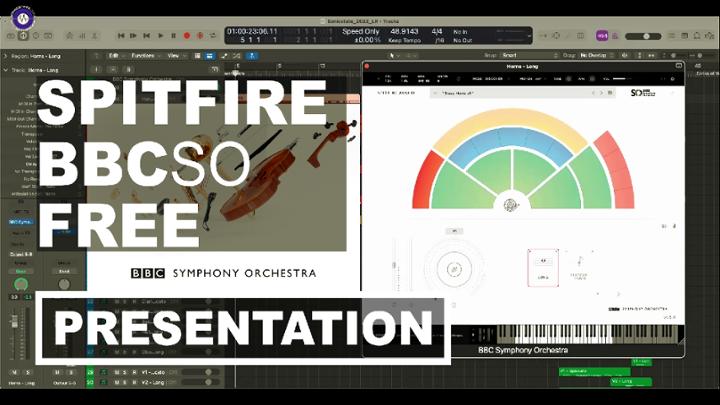Click the red Record button
This screenshot has width=720, height=405.
pyautogui.click(x=187, y=35)
